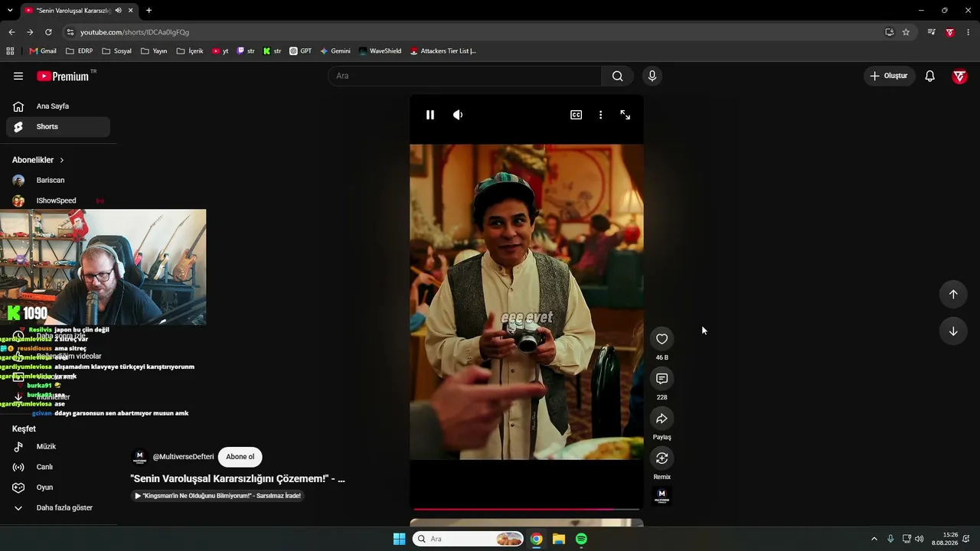The height and width of the screenshot is (551, 980).
Task: Open the comments panel showing 228
Action: (662, 379)
